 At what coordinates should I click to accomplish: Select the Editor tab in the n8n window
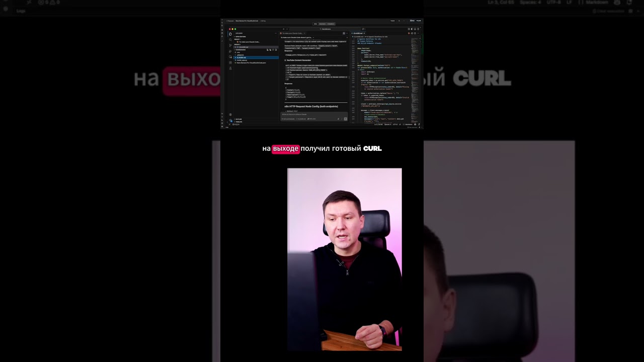(x=315, y=24)
